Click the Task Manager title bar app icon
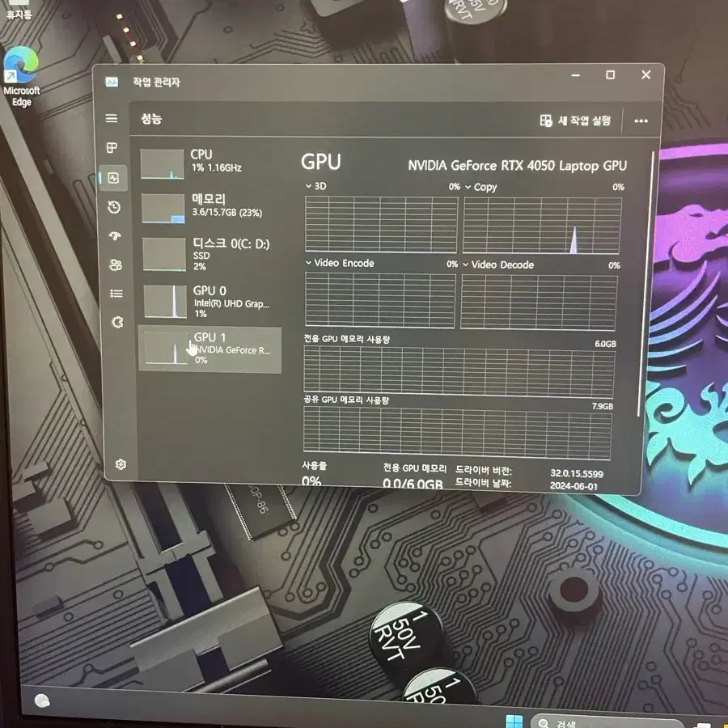 (112, 83)
